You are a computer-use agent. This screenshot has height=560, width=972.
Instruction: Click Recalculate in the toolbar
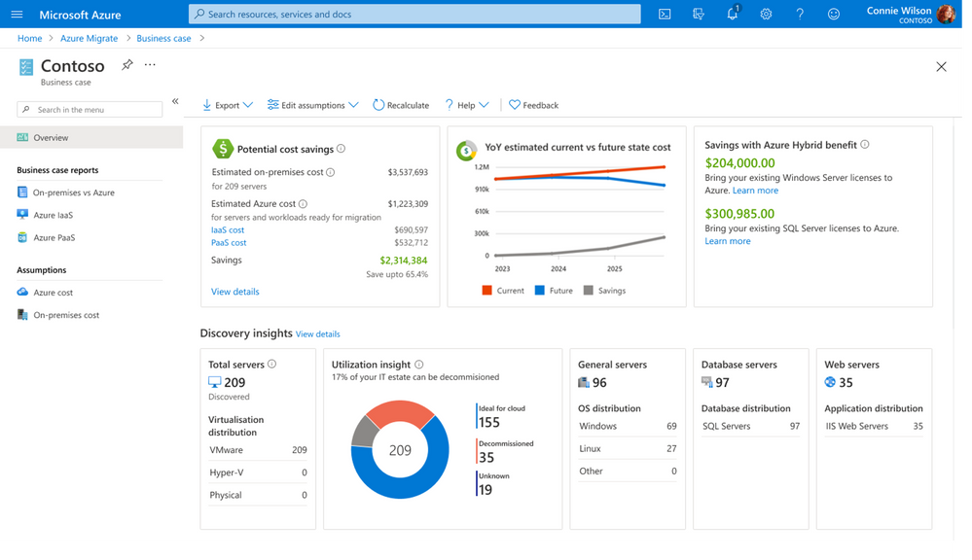click(401, 105)
